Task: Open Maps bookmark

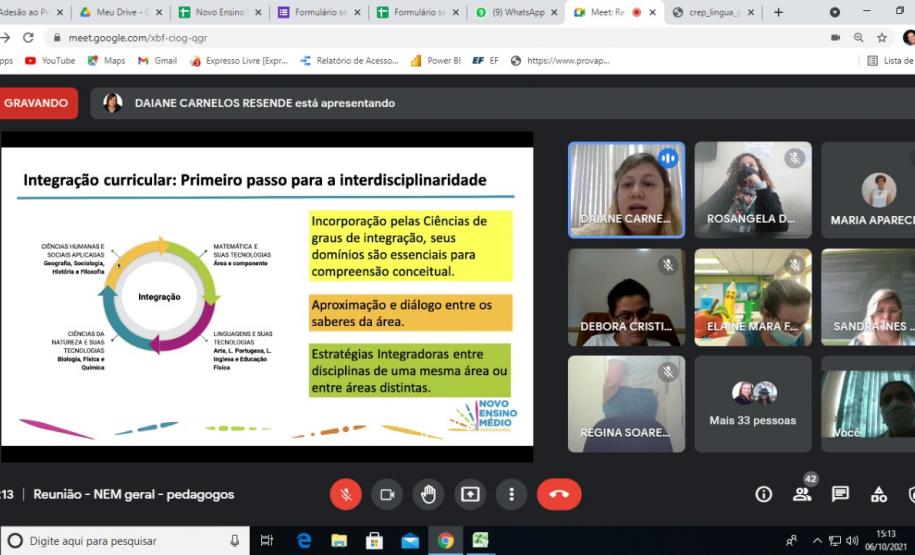Action: [x=106, y=61]
